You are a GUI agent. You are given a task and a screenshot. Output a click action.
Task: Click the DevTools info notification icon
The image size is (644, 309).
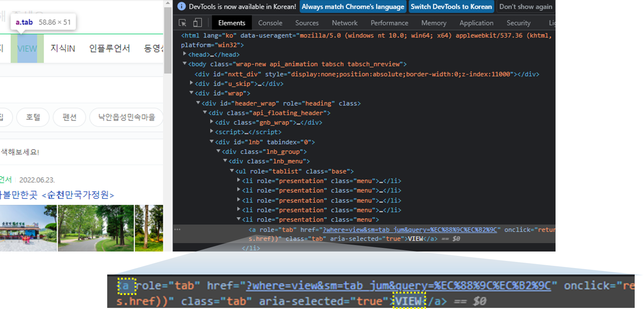pos(182,6)
